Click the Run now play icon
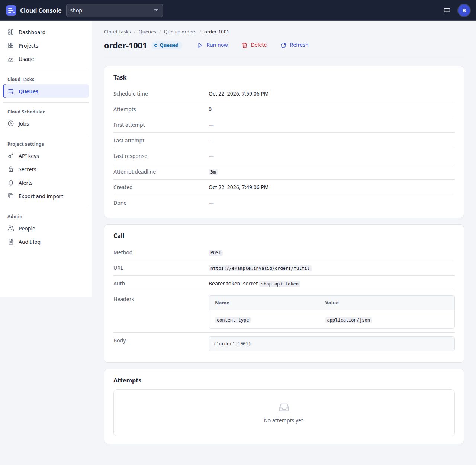The image size is (476, 465). [x=200, y=45]
